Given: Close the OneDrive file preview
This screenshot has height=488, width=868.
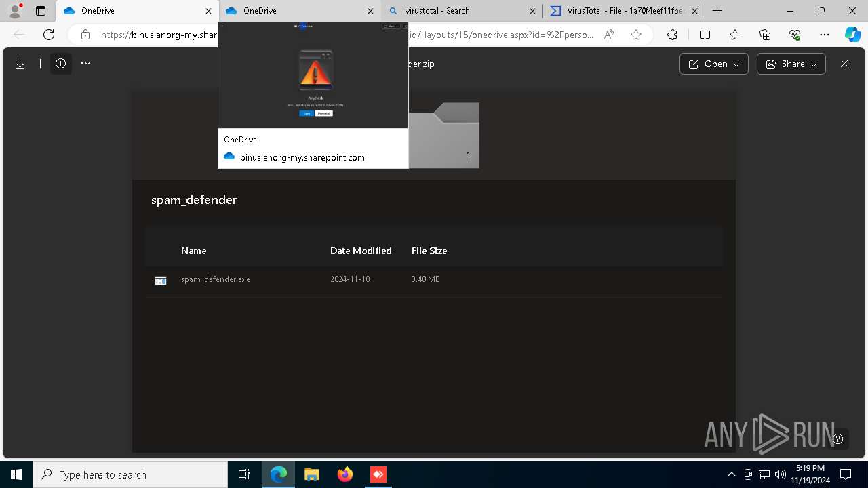Looking at the screenshot, I should pyautogui.click(x=844, y=64).
